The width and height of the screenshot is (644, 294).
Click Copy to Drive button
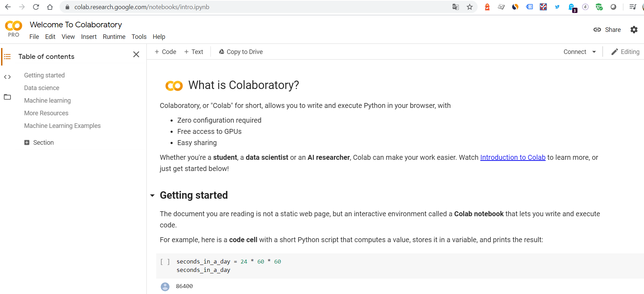[241, 52]
